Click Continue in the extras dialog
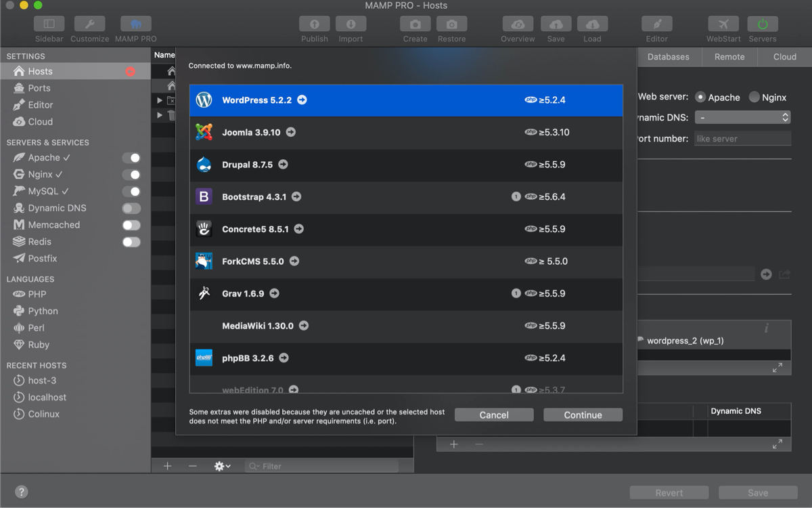 pos(583,415)
